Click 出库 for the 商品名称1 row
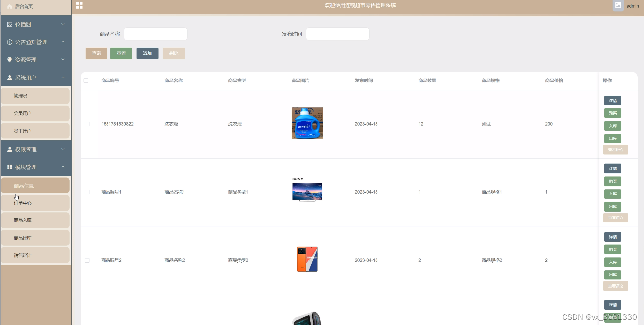Screen dimensions: 644x325 (613, 207)
